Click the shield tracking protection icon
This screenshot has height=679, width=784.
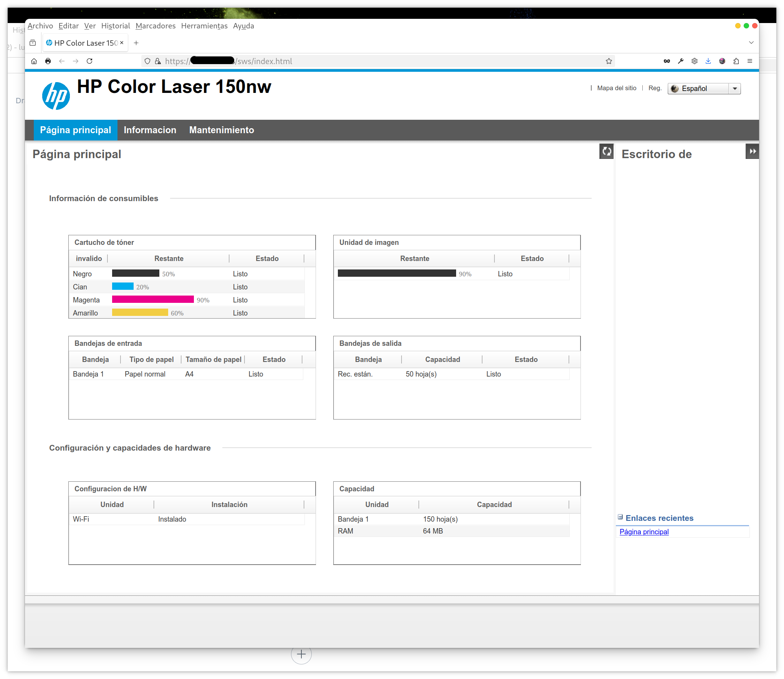147,61
